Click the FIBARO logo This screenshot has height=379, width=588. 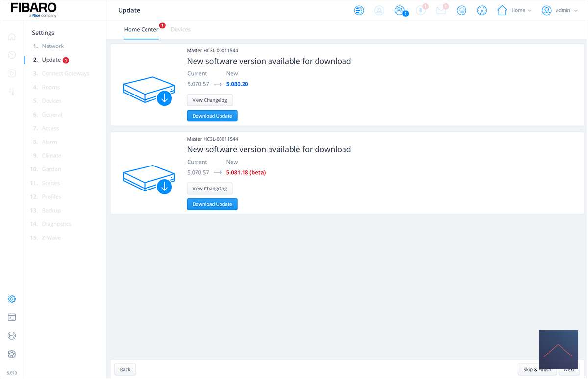pyautogui.click(x=33, y=9)
